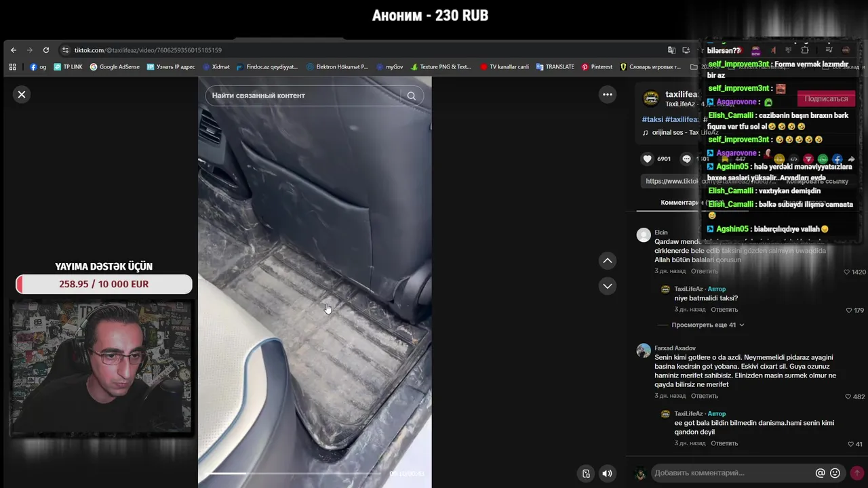Open site info icon beside the URL
Screen dimensions: 868x488
point(65,50)
